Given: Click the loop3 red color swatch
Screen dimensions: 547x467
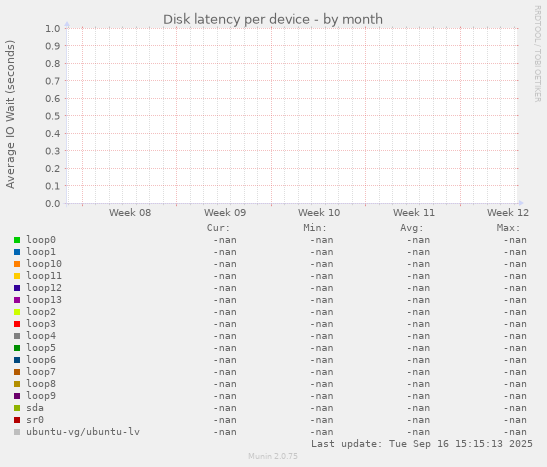Looking at the screenshot, I should point(17,324).
